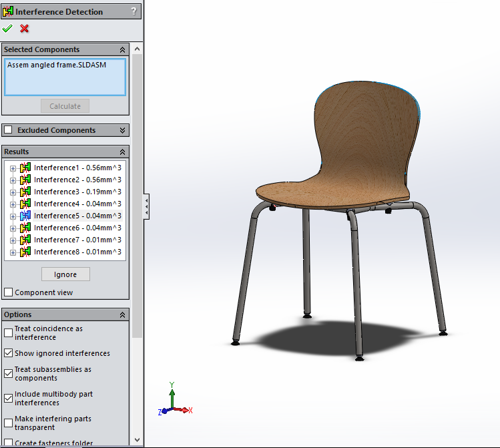Viewport: 500px width, 448px height.
Task: Click the Ignore button
Action: (x=65, y=274)
